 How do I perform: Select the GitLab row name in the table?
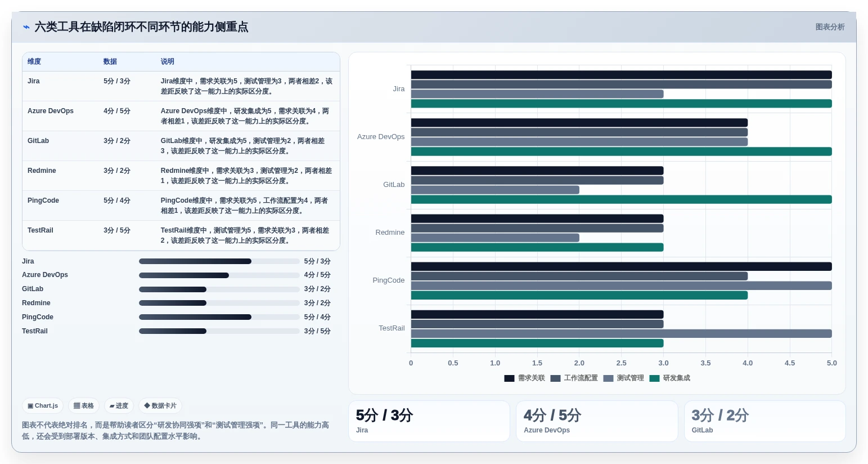click(x=38, y=141)
